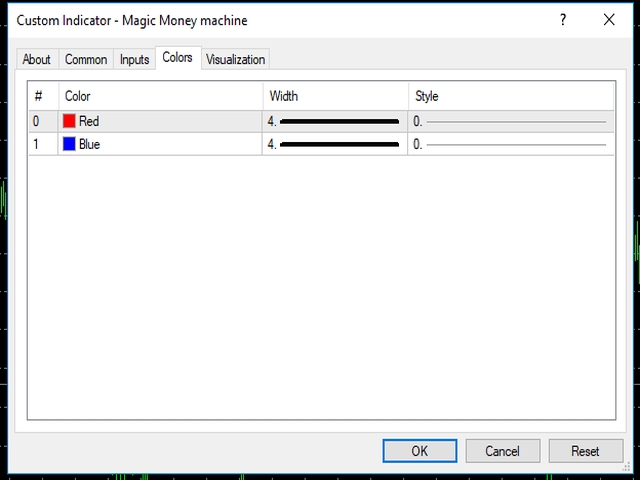The image size is (640, 480).
Task: Click the blue color swatch in row 1
Action: [x=69, y=144]
